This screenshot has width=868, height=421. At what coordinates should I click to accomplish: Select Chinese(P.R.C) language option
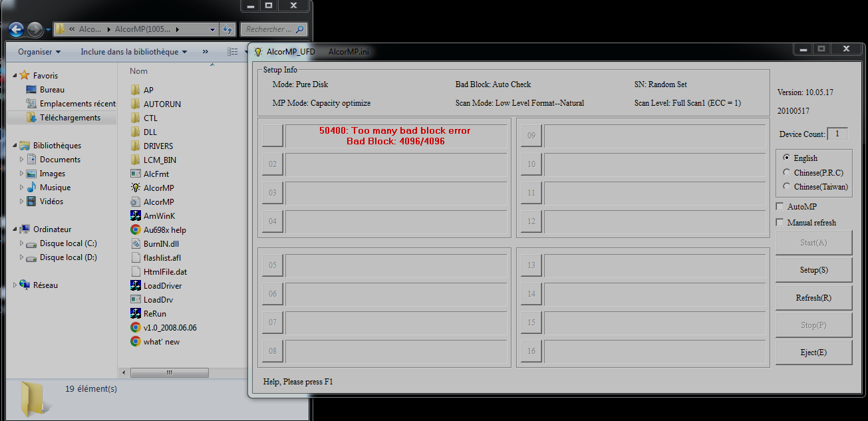pyautogui.click(x=787, y=172)
